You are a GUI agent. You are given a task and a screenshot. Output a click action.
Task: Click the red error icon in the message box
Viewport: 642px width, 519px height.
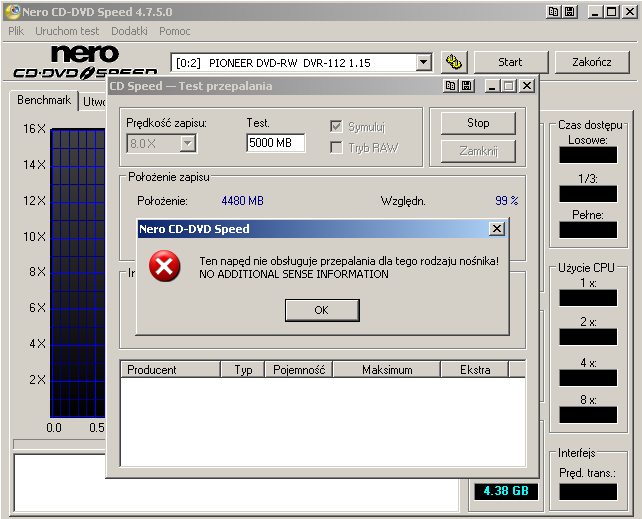tap(165, 266)
